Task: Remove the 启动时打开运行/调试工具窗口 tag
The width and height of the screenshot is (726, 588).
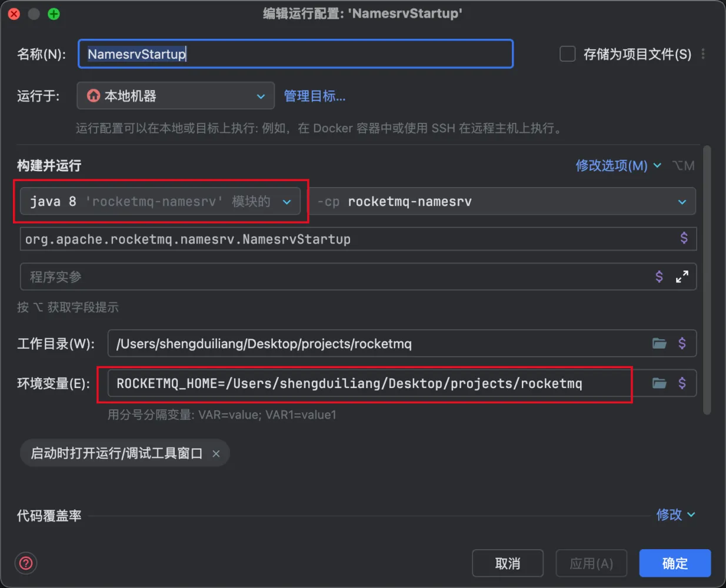Action: [x=215, y=453]
